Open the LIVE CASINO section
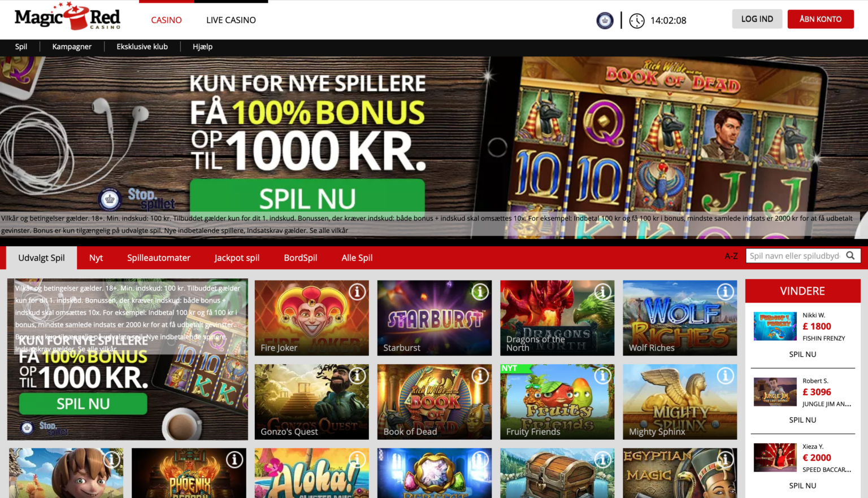Screen dimensions: 868x498 tap(231, 20)
